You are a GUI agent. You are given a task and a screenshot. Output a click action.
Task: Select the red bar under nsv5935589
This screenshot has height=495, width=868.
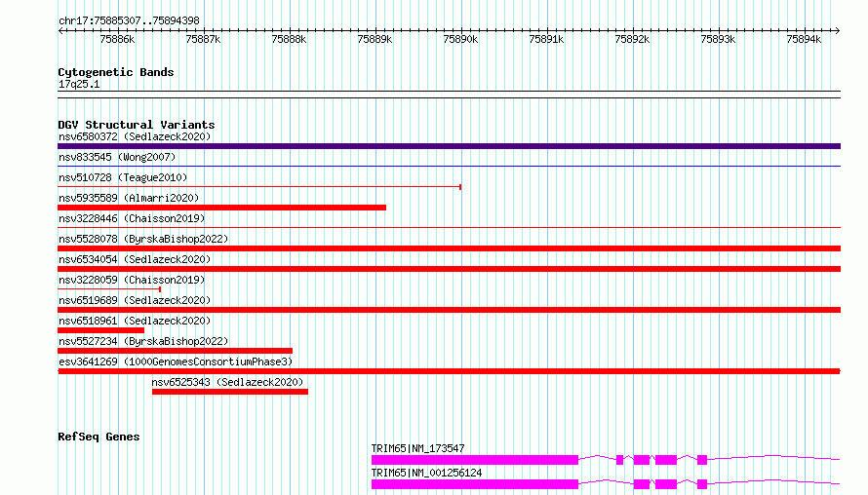pyautogui.click(x=222, y=208)
